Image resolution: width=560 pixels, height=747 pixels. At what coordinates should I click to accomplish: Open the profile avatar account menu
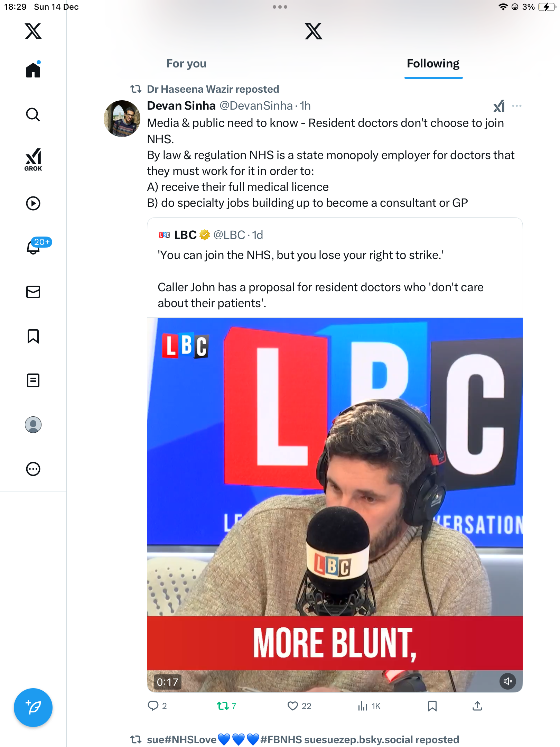tap(33, 425)
